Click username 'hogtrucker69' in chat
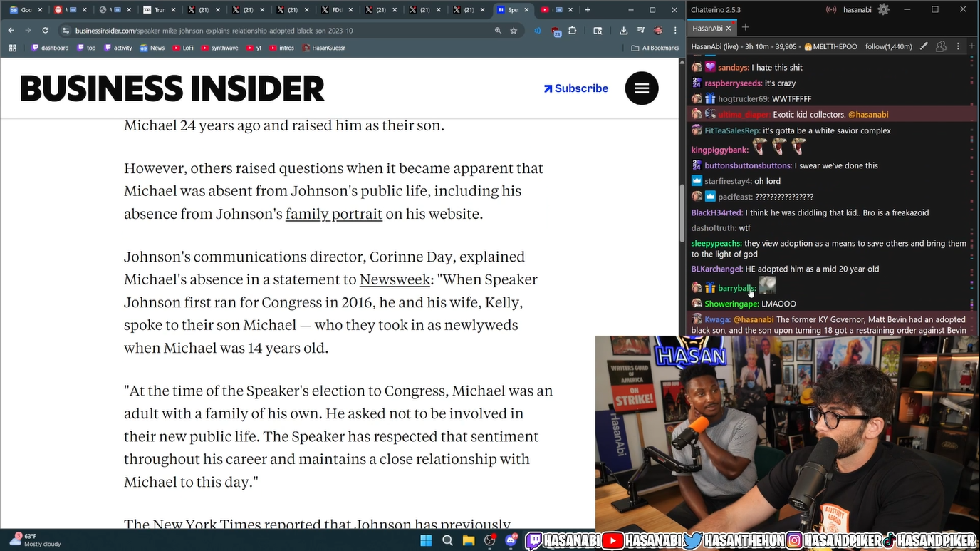The width and height of the screenshot is (980, 551). tap(744, 99)
